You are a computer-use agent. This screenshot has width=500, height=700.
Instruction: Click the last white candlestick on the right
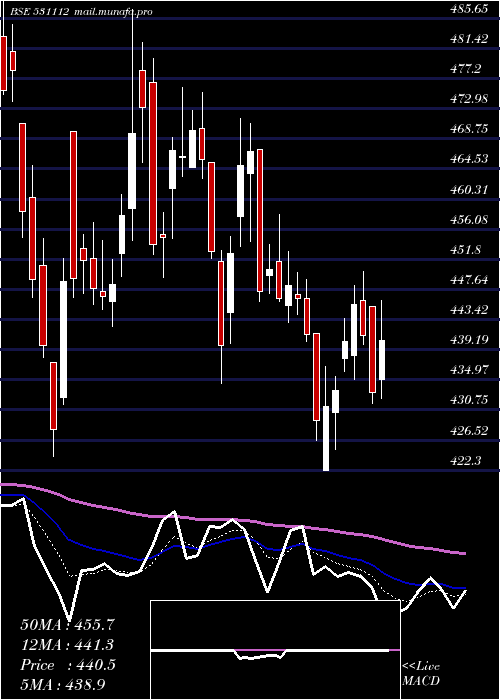click(382, 360)
